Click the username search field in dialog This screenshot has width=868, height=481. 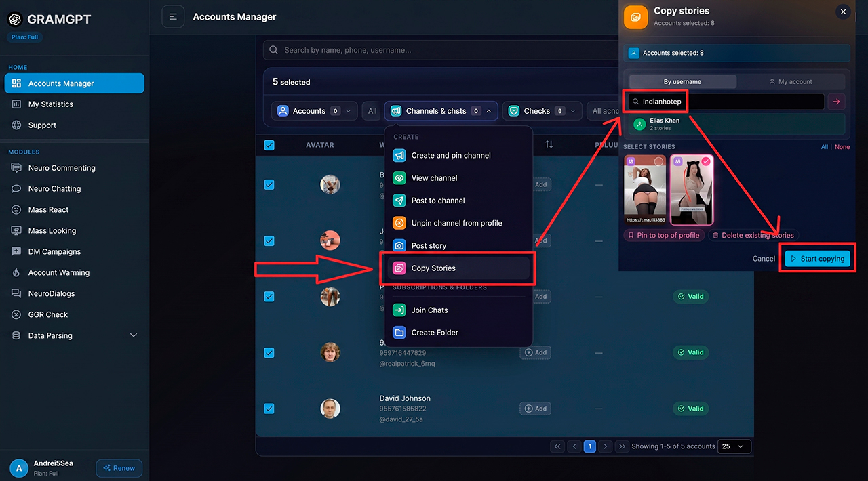[x=726, y=102]
